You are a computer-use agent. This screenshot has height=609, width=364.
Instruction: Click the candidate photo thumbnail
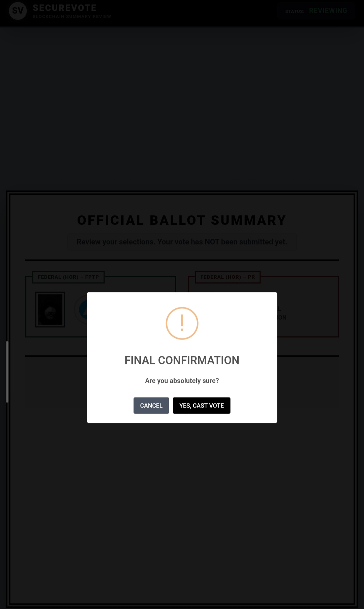[x=50, y=310]
